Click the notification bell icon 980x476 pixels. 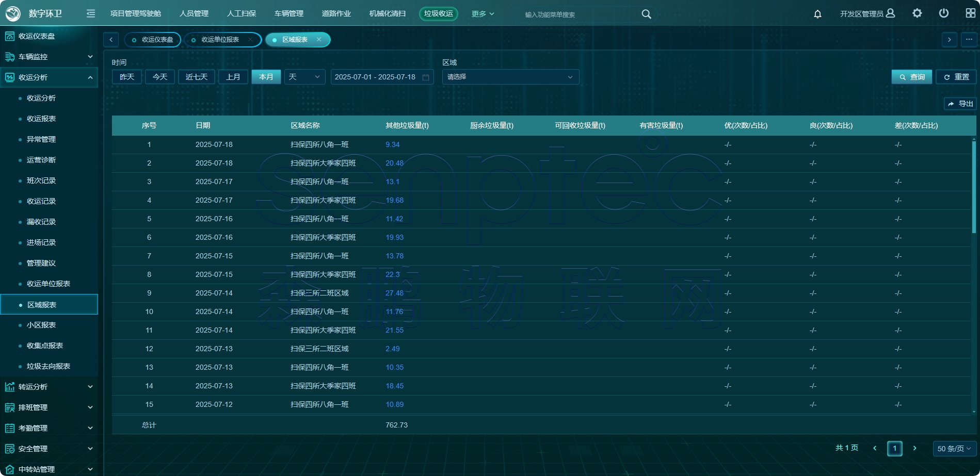[x=817, y=14]
